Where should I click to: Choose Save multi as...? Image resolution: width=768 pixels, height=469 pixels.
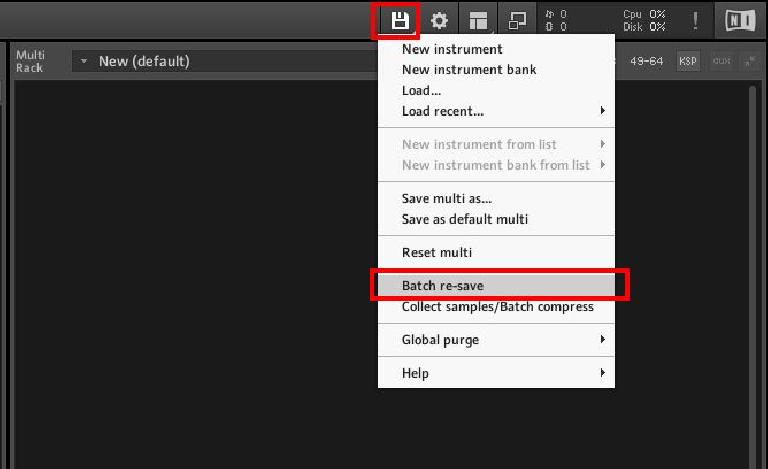click(496, 198)
